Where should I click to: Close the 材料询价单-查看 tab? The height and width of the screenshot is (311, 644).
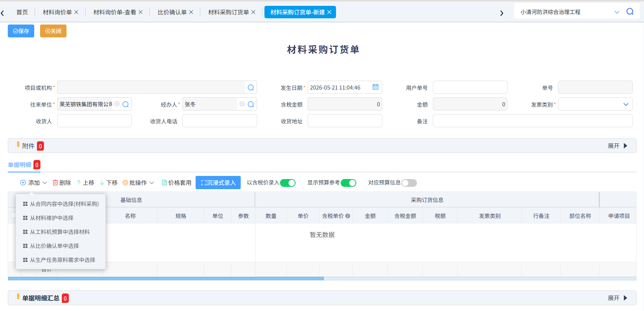tap(140, 12)
